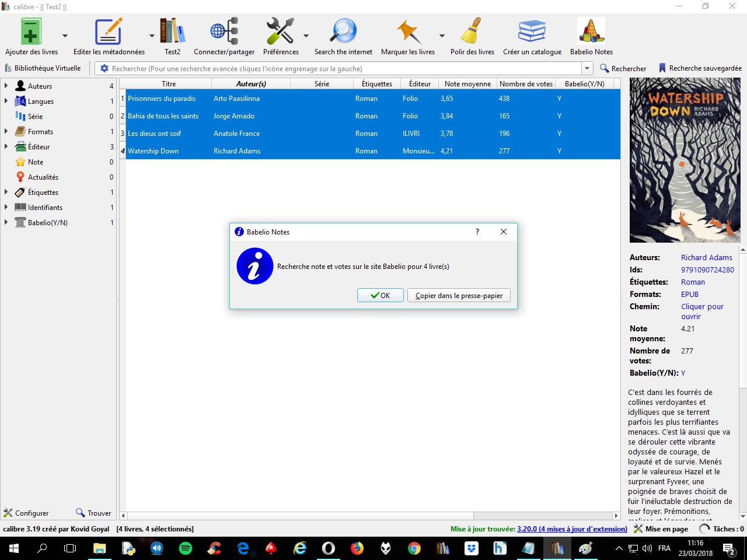Expand the Éditeur category
Viewport: 747px width, 560px height.
(x=6, y=146)
